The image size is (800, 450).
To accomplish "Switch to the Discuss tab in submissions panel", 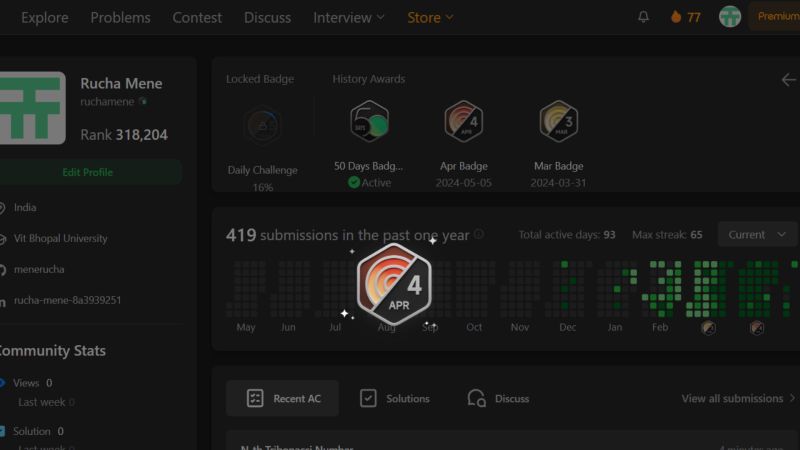I will (498, 398).
